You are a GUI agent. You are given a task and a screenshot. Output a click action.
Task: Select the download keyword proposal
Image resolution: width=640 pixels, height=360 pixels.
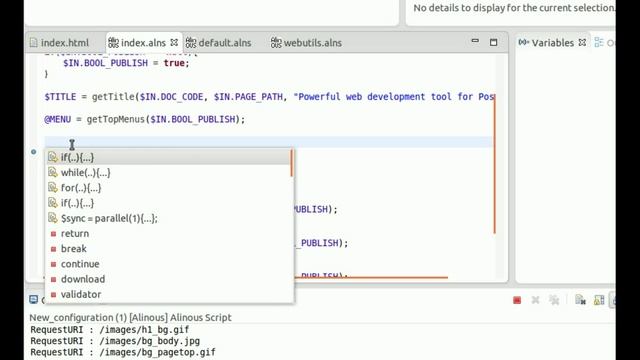pos(169,279)
